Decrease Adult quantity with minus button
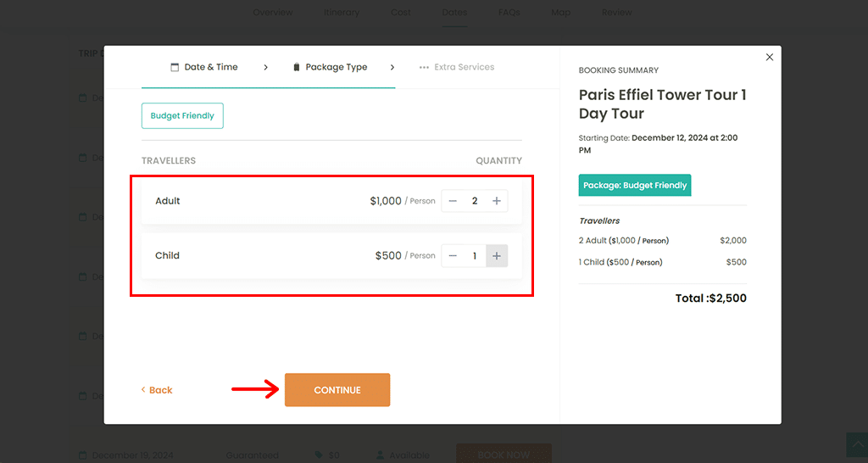 click(x=453, y=201)
